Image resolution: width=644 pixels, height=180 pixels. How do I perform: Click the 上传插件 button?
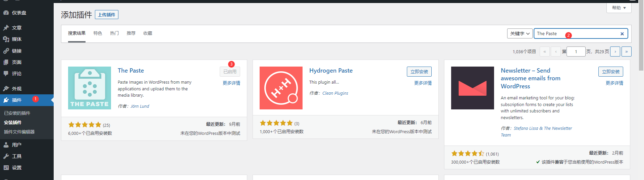(107, 15)
